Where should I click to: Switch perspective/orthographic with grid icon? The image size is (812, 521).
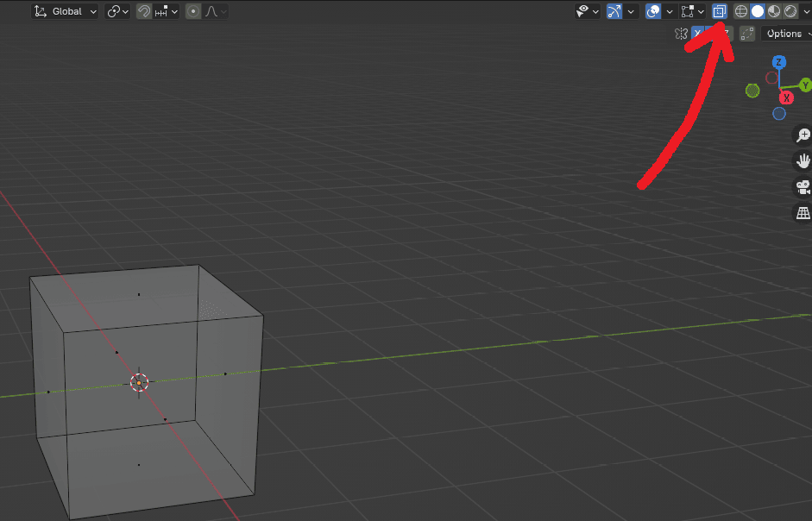(803, 213)
